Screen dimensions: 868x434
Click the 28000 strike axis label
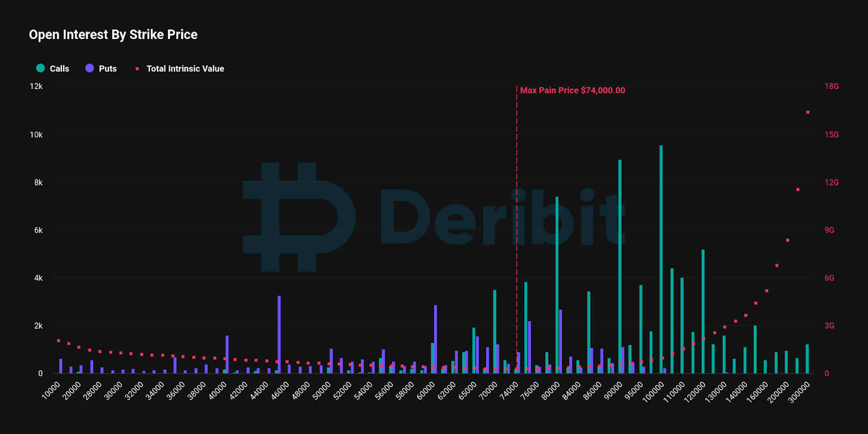tap(93, 390)
